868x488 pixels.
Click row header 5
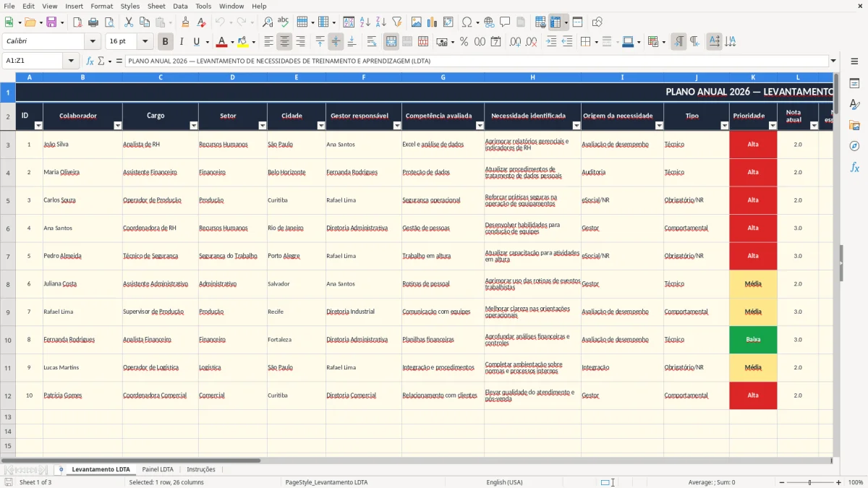(8, 200)
